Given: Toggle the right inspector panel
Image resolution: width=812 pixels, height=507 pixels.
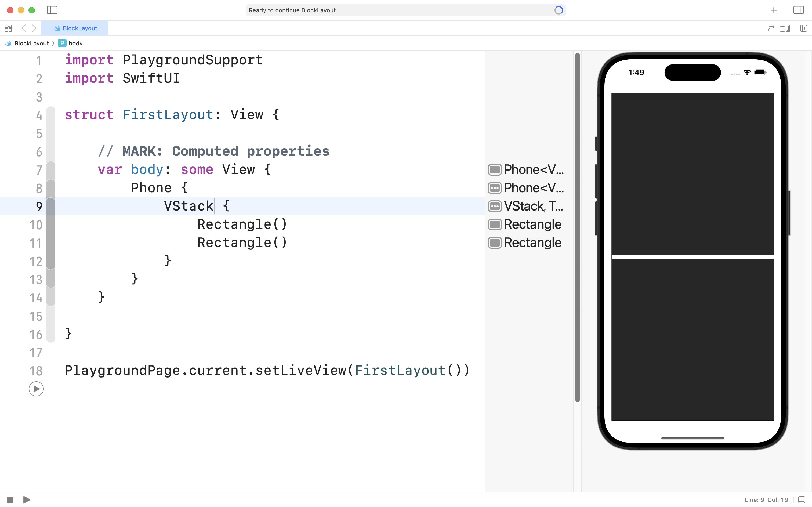Looking at the screenshot, I should click(x=798, y=10).
